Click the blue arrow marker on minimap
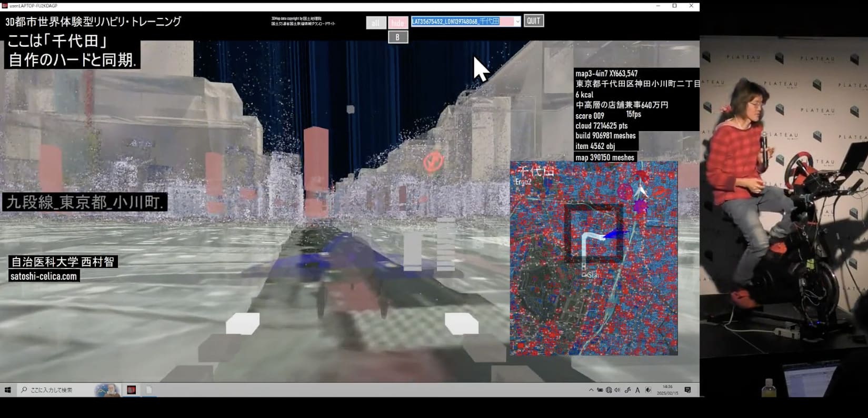The height and width of the screenshot is (418, 868). point(615,234)
